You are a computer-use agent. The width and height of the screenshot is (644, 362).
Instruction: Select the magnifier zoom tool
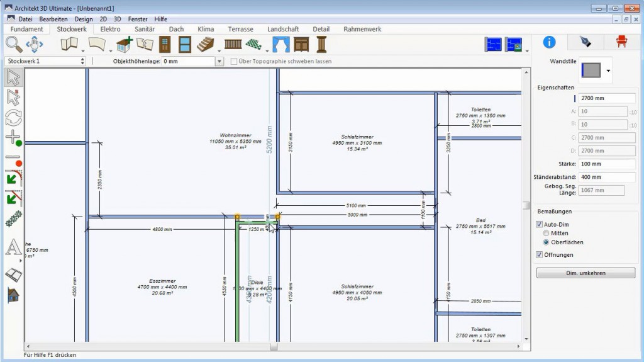tap(14, 44)
